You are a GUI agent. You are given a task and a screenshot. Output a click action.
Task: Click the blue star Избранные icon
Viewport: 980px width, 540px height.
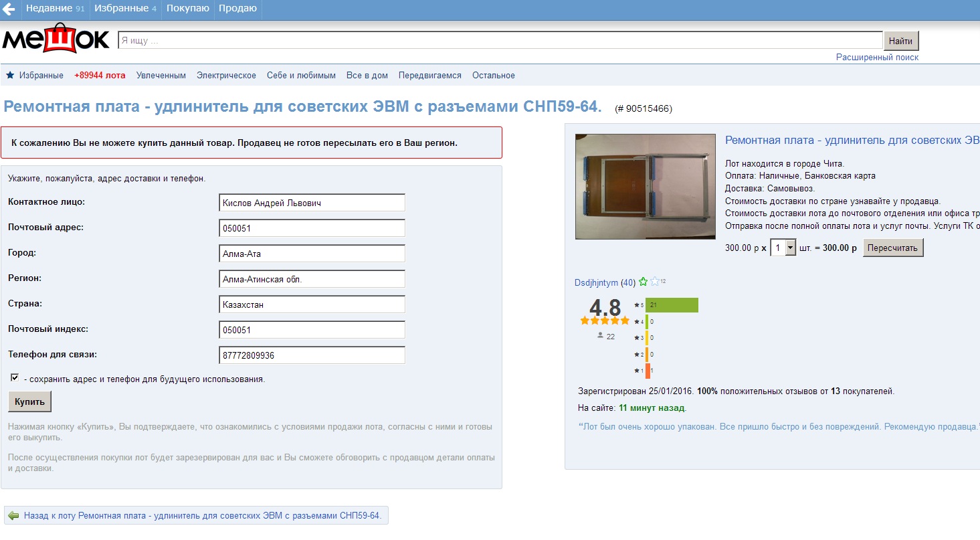[10, 76]
